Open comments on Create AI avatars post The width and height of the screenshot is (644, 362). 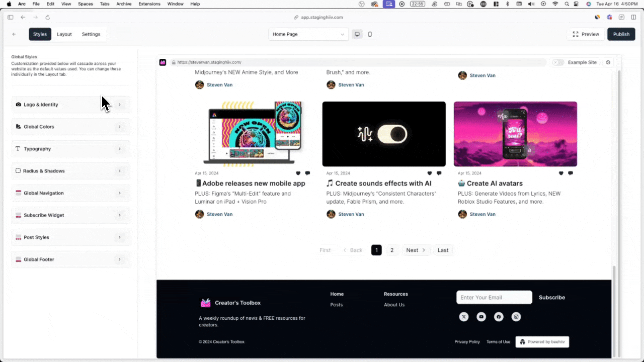[570, 173]
